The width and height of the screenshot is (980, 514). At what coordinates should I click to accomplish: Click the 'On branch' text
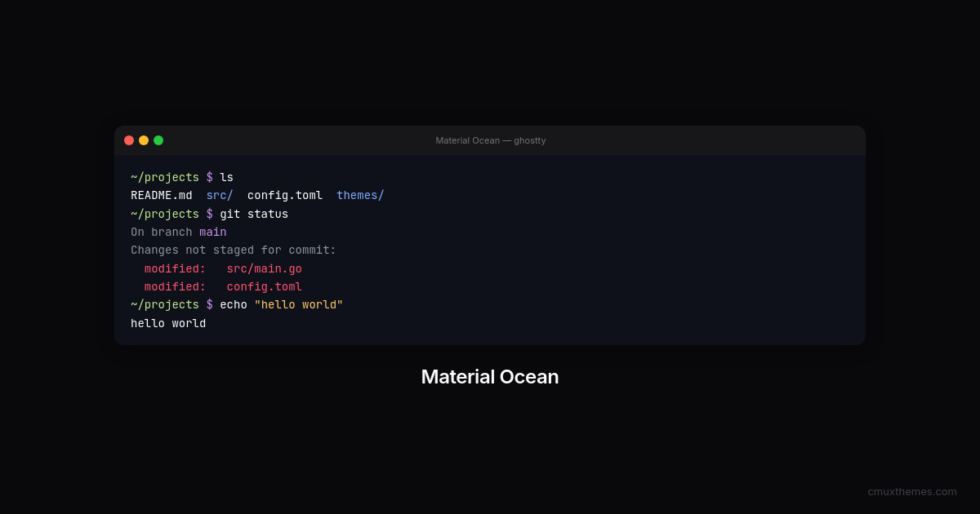tap(162, 232)
